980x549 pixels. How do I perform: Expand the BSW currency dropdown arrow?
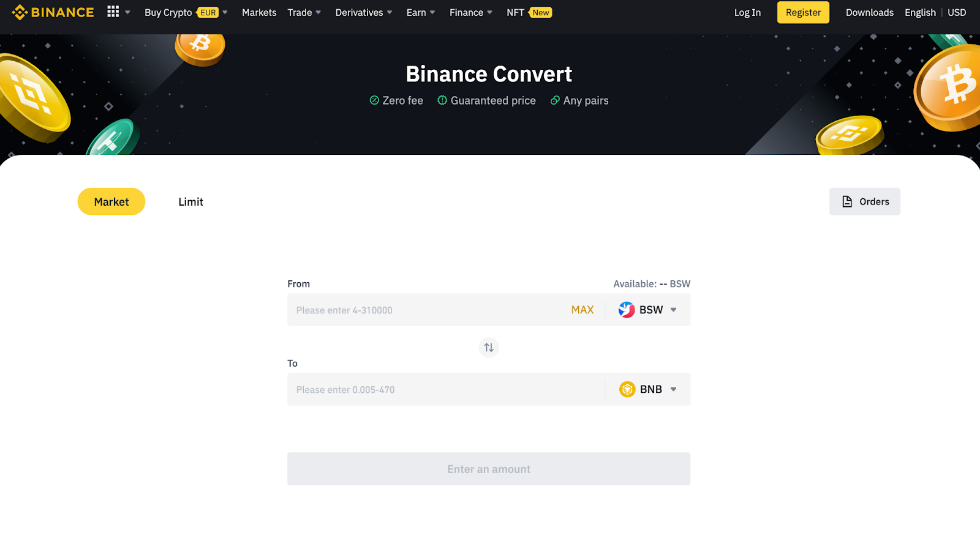673,310
